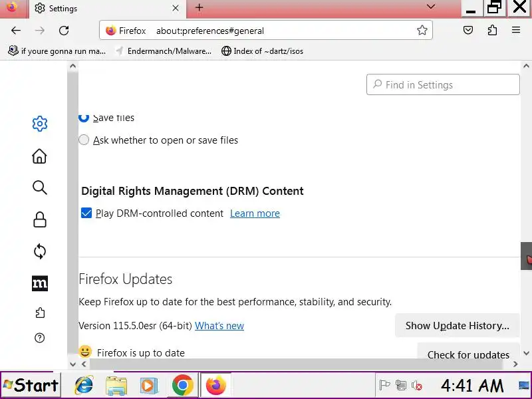
Task: Click muted volume tray icon
Action: tap(417, 386)
